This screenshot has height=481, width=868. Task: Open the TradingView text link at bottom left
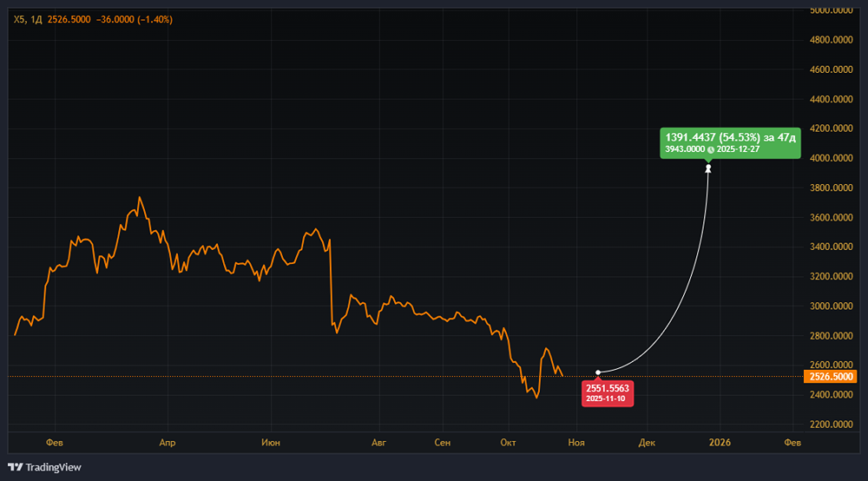(x=53, y=467)
